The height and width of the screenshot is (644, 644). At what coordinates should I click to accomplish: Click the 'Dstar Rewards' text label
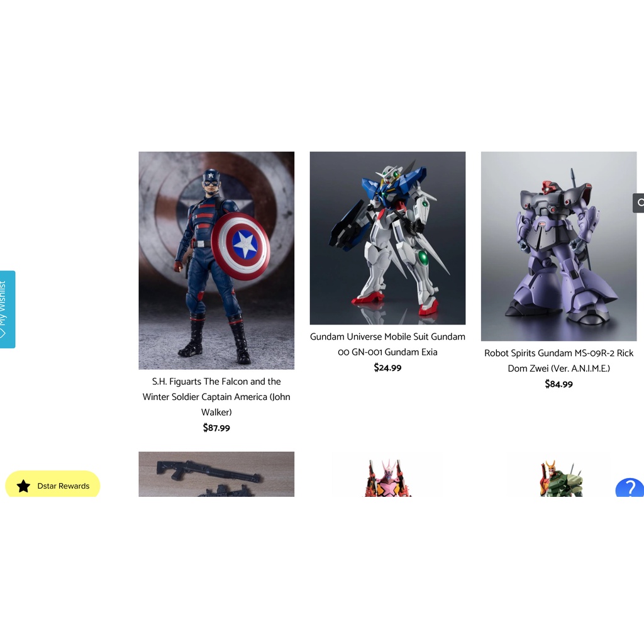[64, 486]
